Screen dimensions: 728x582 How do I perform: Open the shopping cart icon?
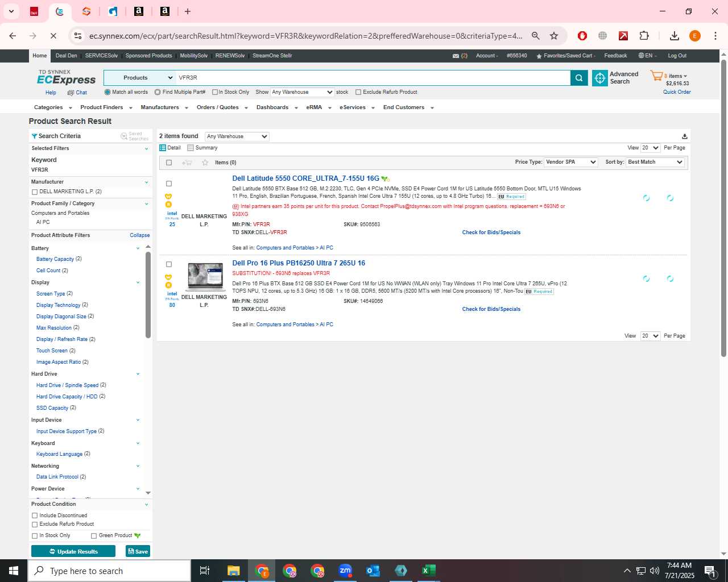tap(656, 76)
